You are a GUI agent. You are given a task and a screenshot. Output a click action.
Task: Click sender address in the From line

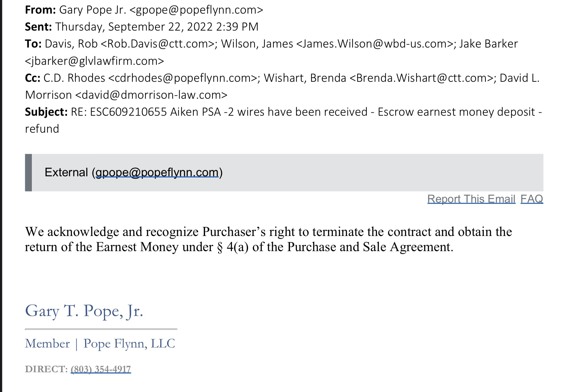point(196,10)
